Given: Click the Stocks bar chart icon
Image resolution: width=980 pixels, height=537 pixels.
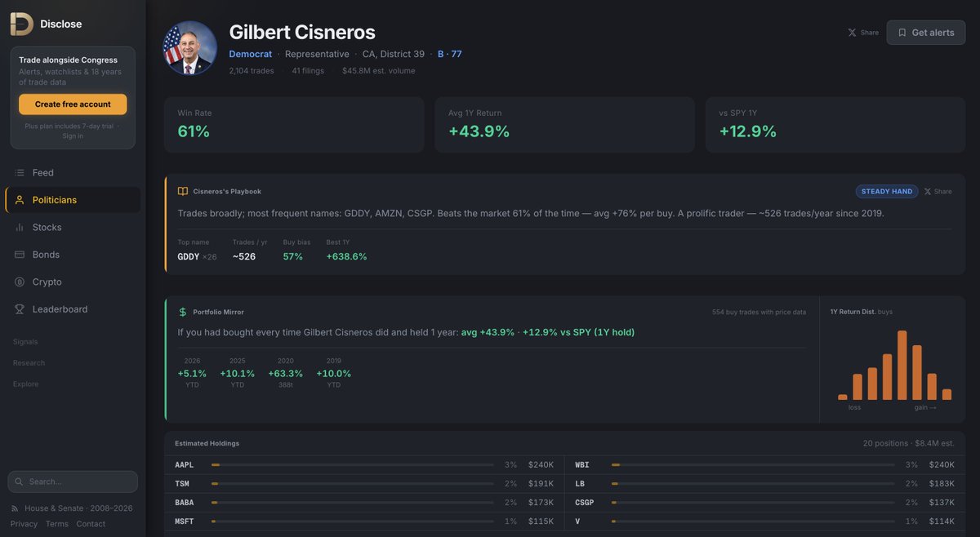Looking at the screenshot, I should pos(20,228).
